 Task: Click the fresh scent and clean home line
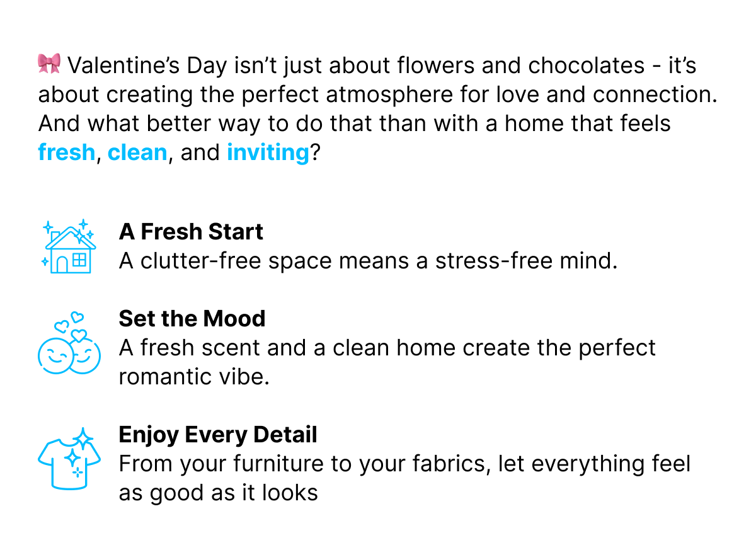tap(387, 348)
